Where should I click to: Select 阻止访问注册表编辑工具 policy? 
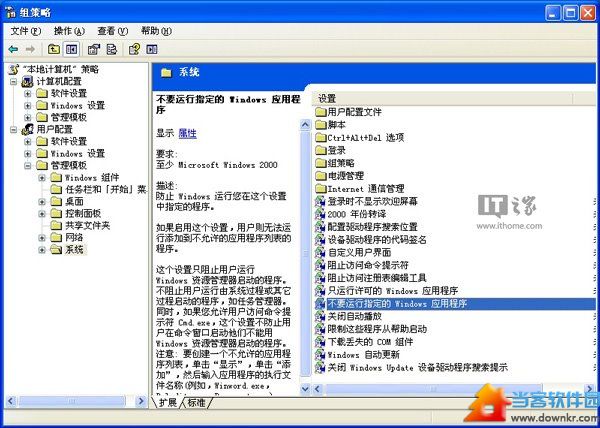pyautogui.click(x=377, y=278)
